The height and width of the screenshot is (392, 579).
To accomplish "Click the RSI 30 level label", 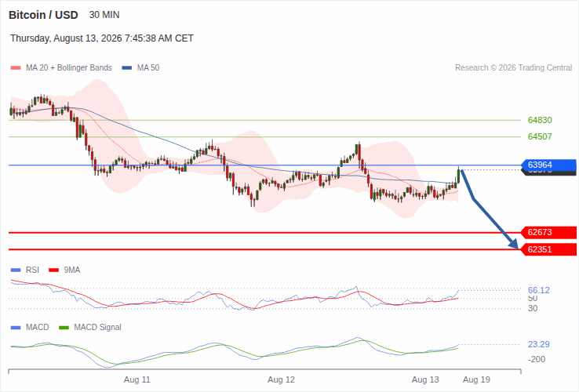I will coord(533,309).
